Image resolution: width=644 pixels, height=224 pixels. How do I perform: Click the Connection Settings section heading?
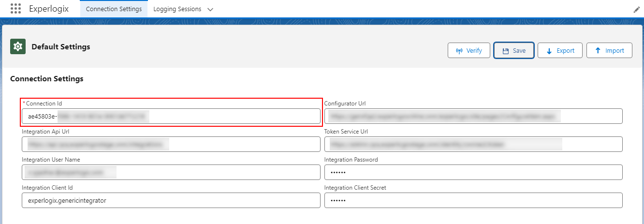pyautogui.click(x=47, y=78)
